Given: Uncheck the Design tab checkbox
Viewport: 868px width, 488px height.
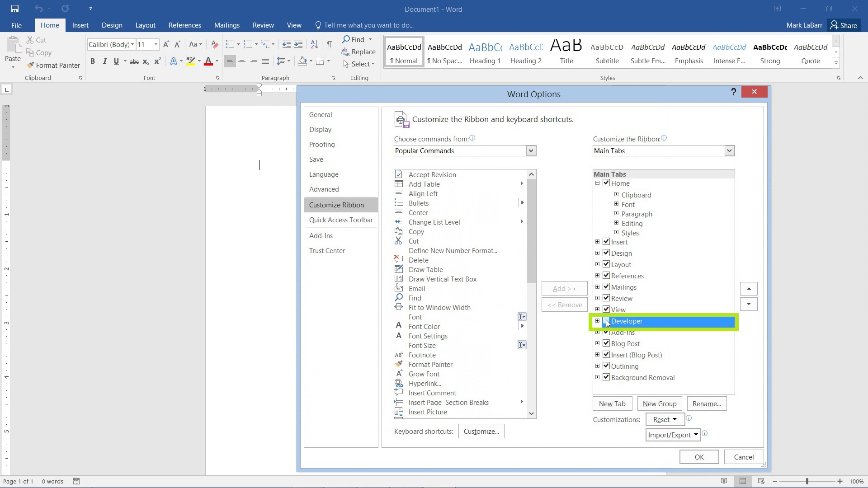Looking at the screenshot, I should pyautogui.click(x=606, y=253).
